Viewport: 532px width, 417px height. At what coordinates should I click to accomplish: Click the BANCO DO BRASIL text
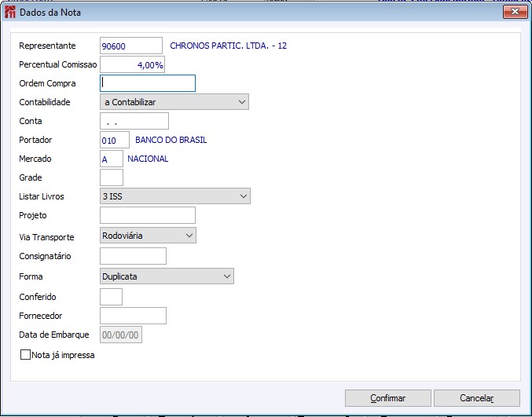171,140
